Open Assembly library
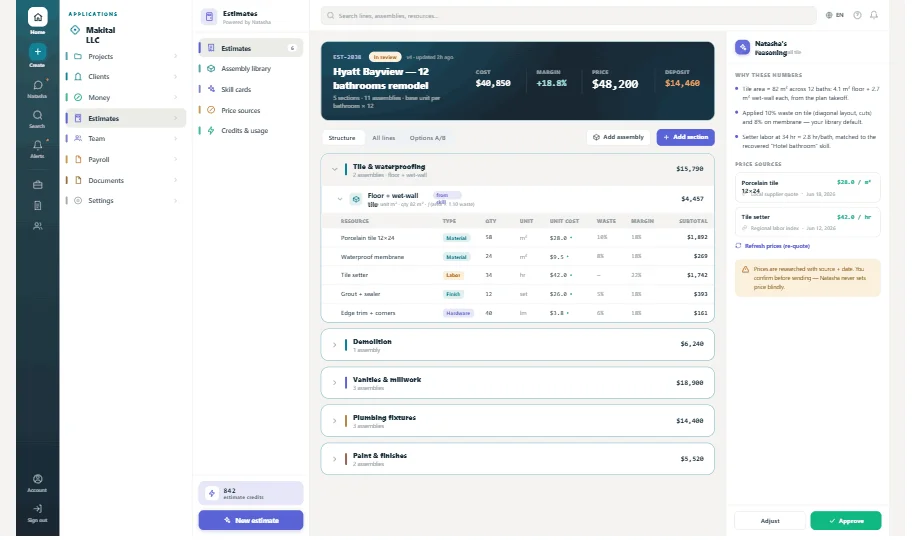Screen dimensions: 924x540 pyautogui.click(x=250, y=68)
